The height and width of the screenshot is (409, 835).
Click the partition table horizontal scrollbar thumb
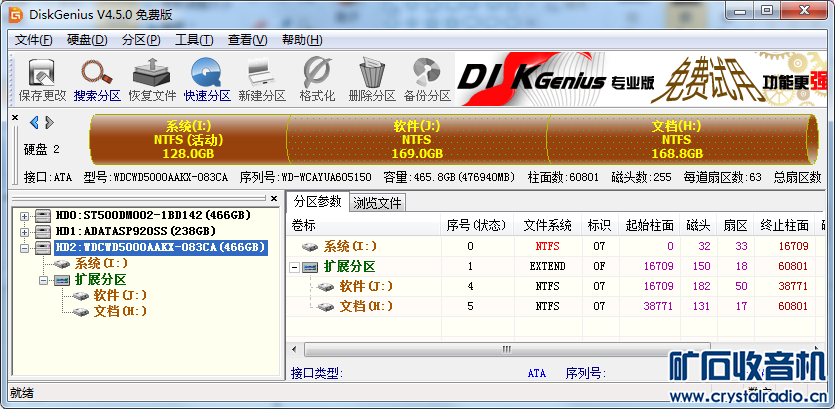pos(507,349)
